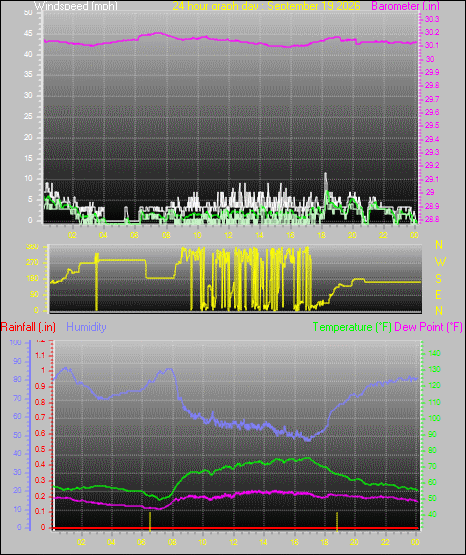
Task: Click the Temperature (°F) legend label
Action: tap(352, 327)
